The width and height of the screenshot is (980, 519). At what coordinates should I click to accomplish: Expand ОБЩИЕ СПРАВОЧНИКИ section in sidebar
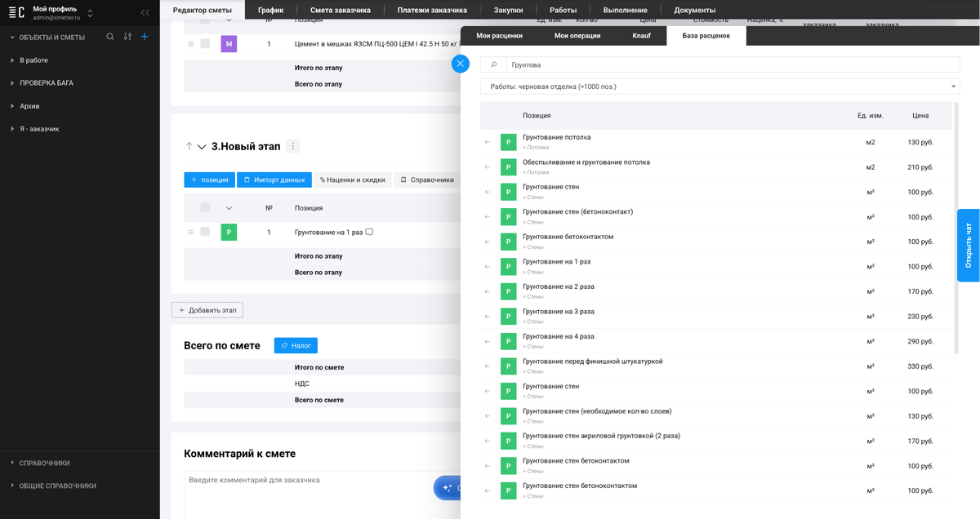tap(12, 486)
